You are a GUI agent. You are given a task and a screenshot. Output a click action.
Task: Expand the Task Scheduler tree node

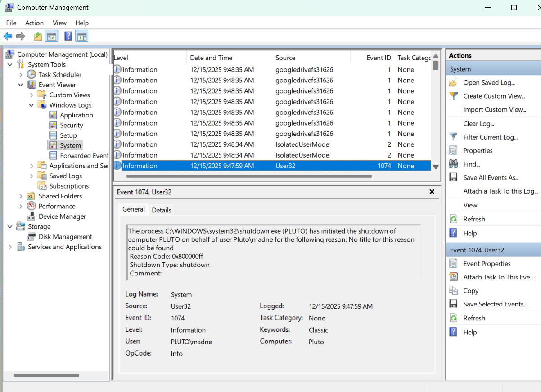(21, 75)
